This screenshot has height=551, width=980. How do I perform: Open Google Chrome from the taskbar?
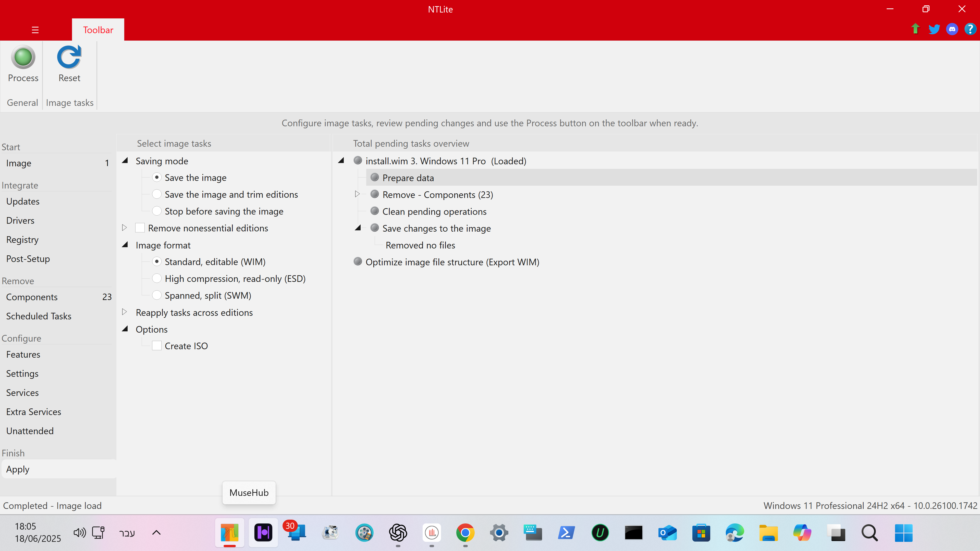coord(465,533)
